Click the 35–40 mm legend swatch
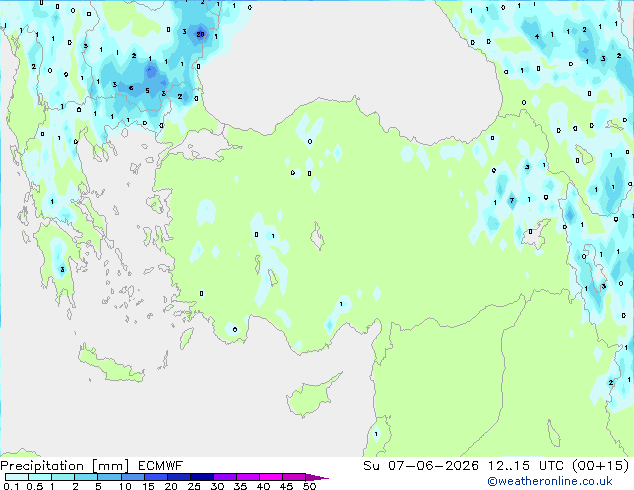The width and height of the screenshot is (634, 490). [247, 477]
